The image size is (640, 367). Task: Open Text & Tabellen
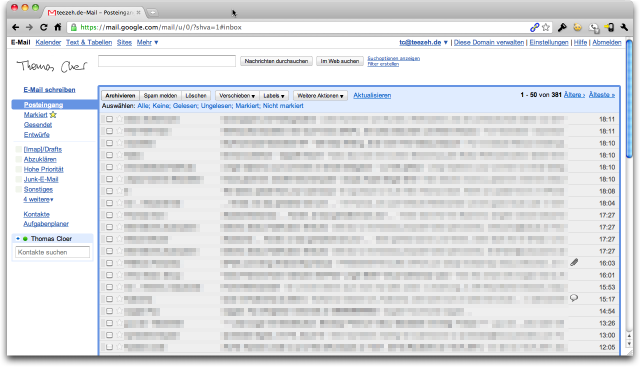(x=89, y=42)
